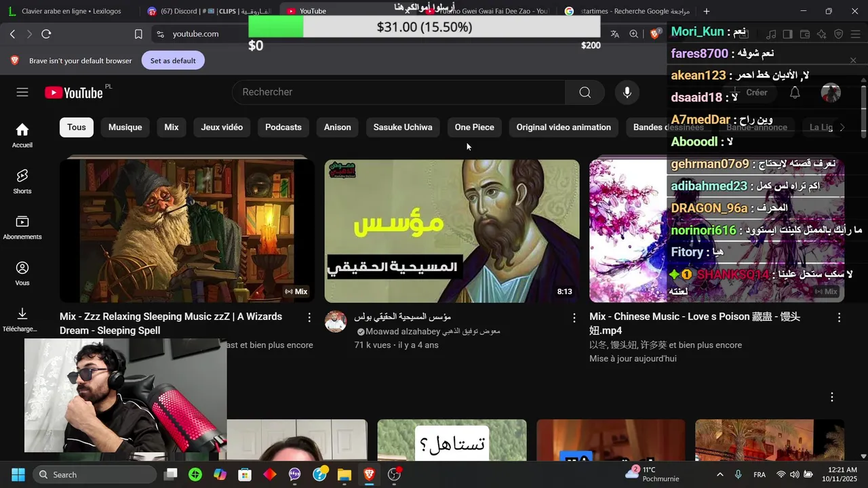The height and width of the screenshot is (488, 868).
Task: Open the Brave playlist music icon
Action: tap(771, 34)
